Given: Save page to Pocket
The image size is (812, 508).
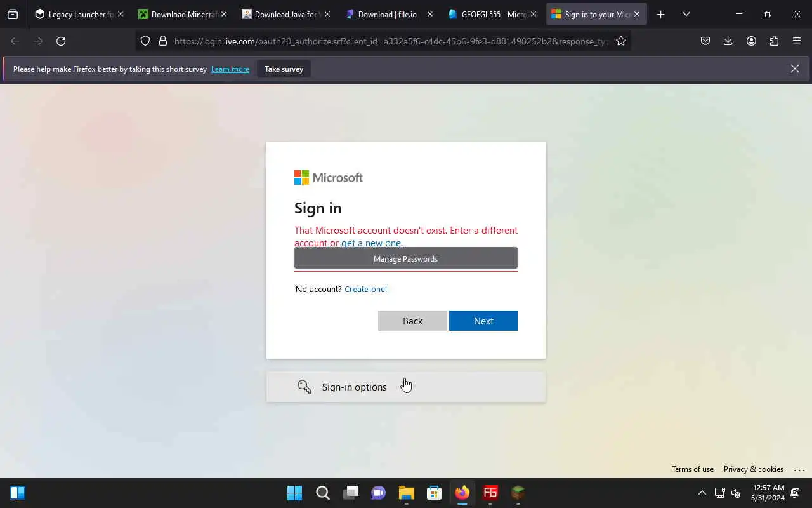Looking at the screenshot, I should pos(705,41).
